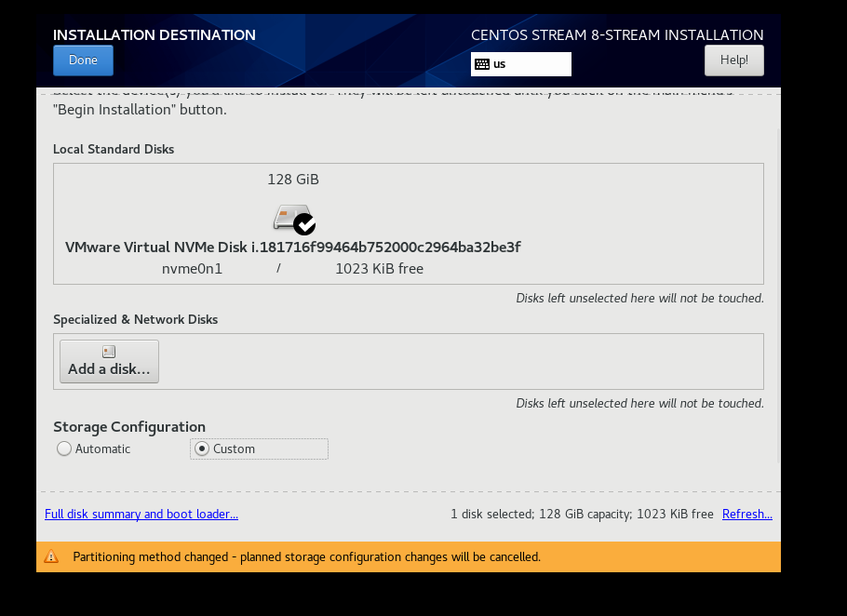Screen dimensions: 847x616
Task: Select the Automatic storage configuration radio
Action: [x=94, y=449]
